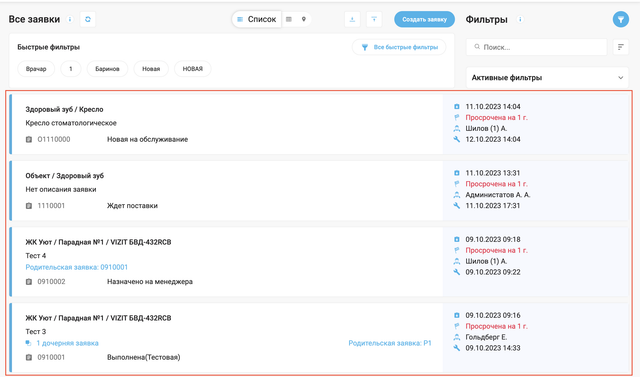This screenshot has height=377, width=640.
Task: Click request number 0910002
Action: pyautogui.click(x=51, y=282)
